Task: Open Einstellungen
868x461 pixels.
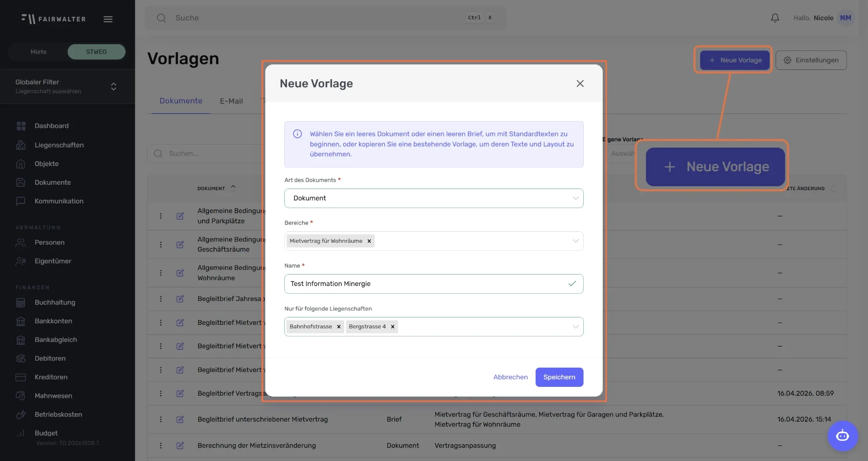Action: pyautogui.click(x=811, y=60)
